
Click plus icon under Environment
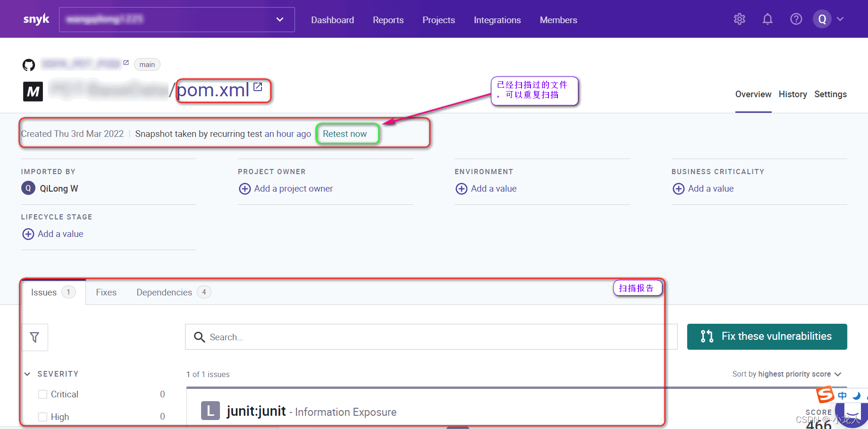click(x=462, y=189)
